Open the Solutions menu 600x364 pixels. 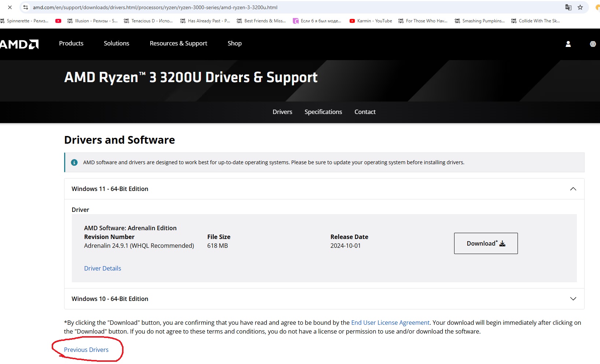[117, 43]
